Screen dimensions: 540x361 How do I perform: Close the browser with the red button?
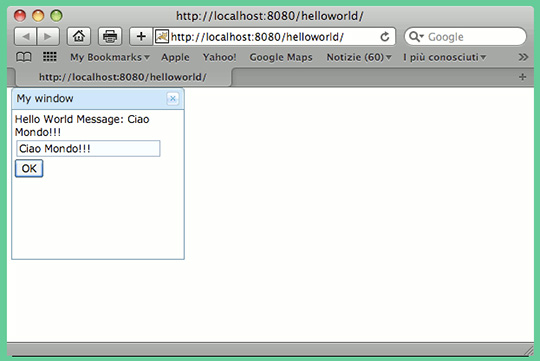(x=20, y=16)
